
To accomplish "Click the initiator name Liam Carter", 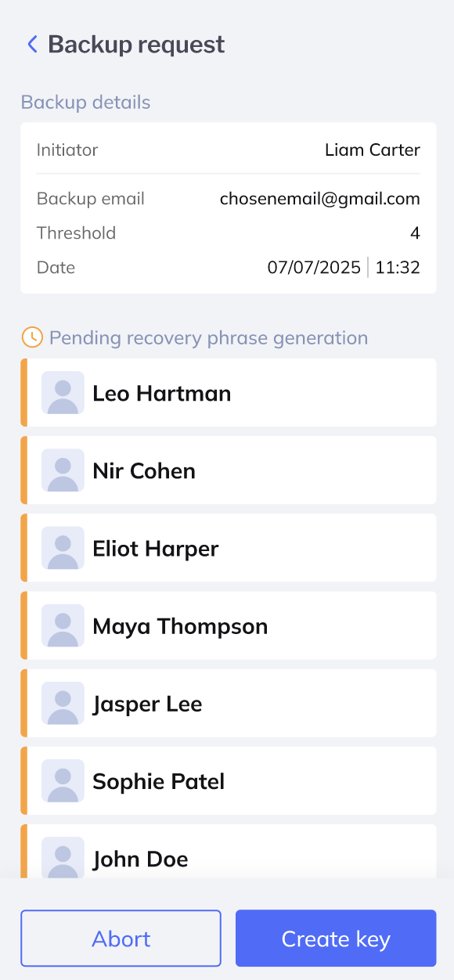I will (x=373, y=150).
